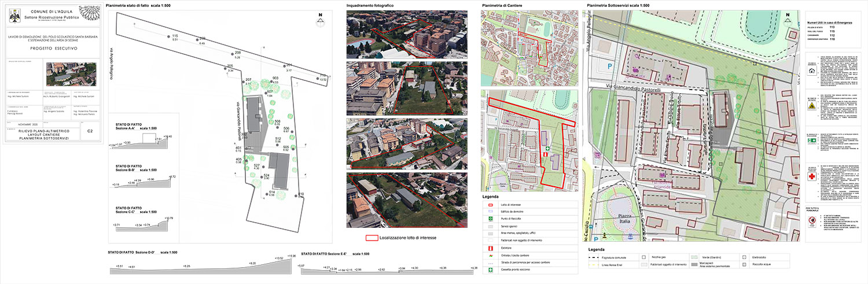Click the yellow fire warning triangle icon
The width and height of the screenshot is (868, 284).
(x=812, y=106)
